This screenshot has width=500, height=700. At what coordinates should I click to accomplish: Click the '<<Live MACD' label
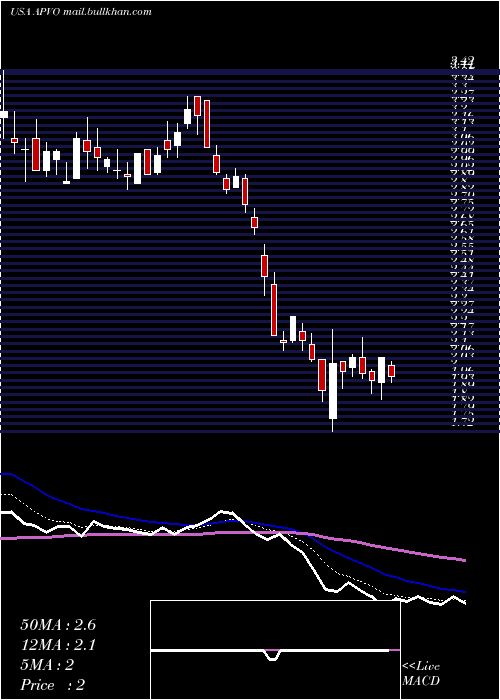point(421,674)
